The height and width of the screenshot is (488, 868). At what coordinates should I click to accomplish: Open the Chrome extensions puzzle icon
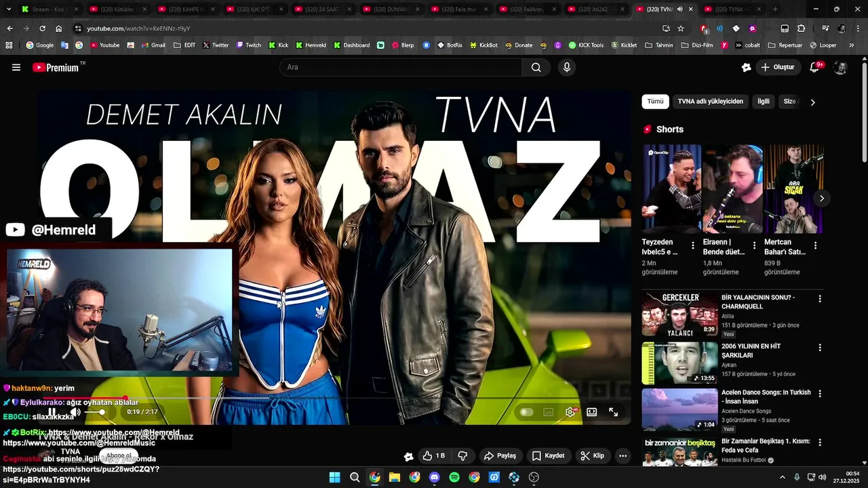point(801,28)
